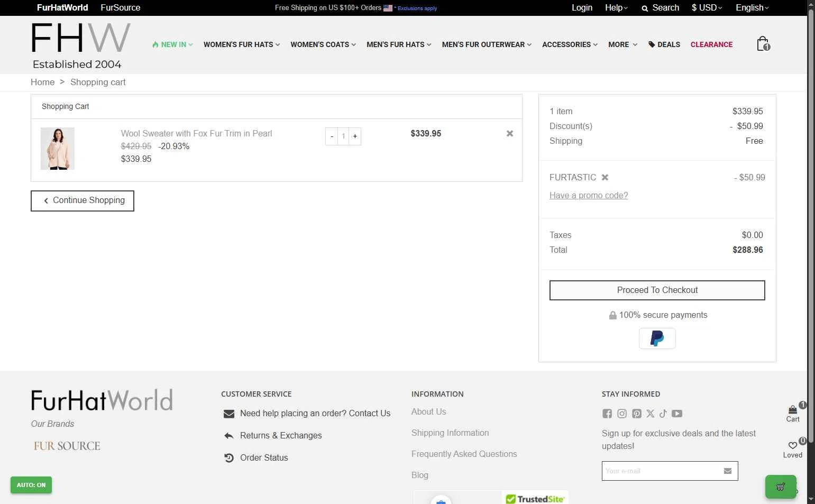Open Returns & Exchanges link
This screenshot has height=504, width=815.
pos(281,436)
